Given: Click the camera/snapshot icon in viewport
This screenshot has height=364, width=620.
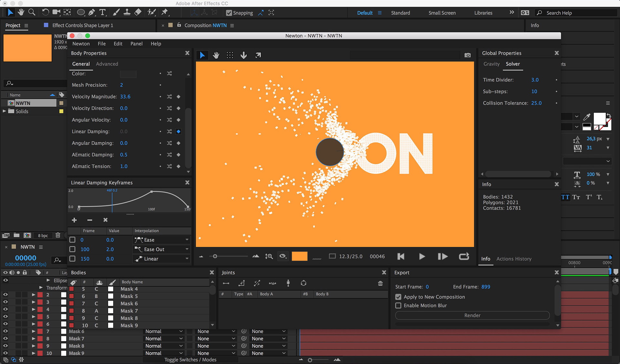Looking at the screenshot, I should tap(467, 55).
